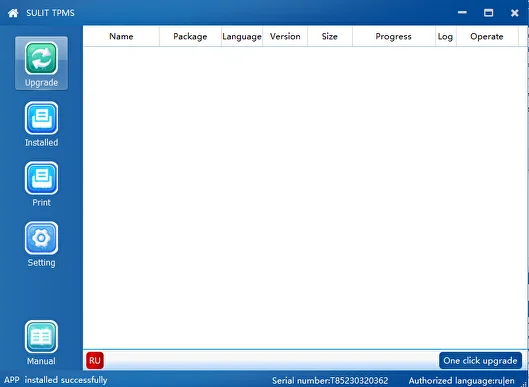The image size is (529, 387).
Task: Open the Print section
Action: pyautogui.click(x=41, y=184)
